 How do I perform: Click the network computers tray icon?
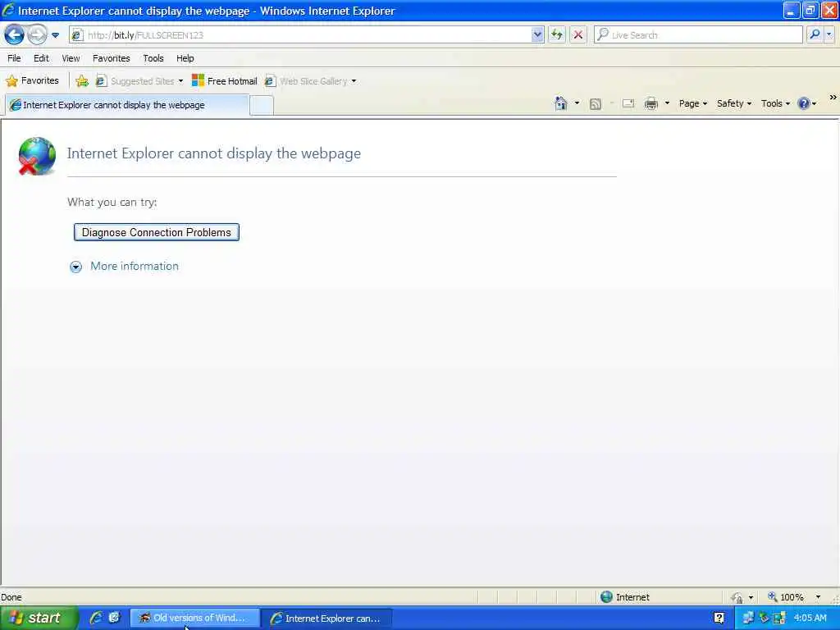748,619
